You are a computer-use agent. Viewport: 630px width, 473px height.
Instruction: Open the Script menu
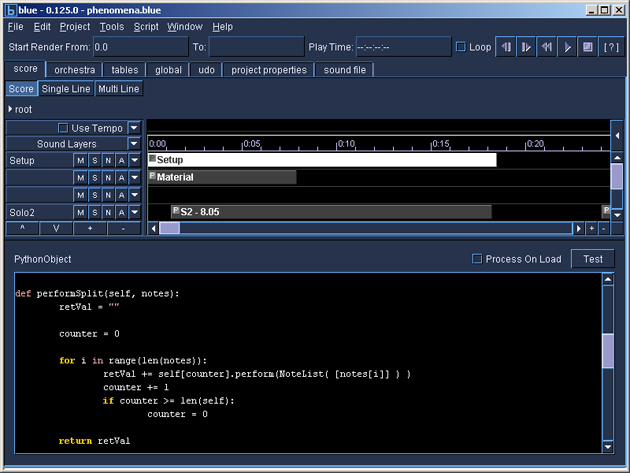[146, 27]
